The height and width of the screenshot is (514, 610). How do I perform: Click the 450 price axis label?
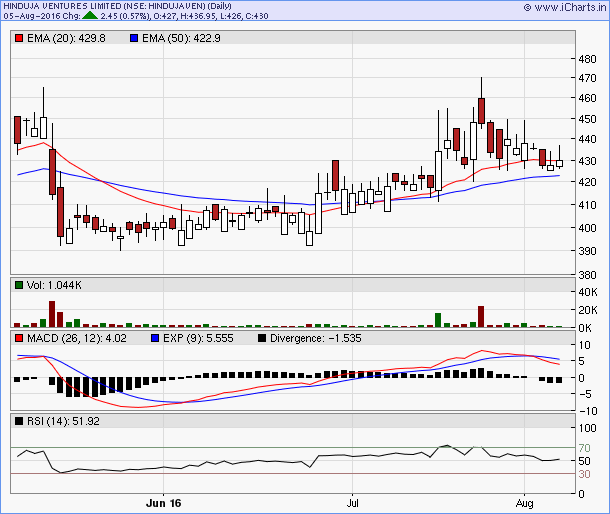point(587,119)
